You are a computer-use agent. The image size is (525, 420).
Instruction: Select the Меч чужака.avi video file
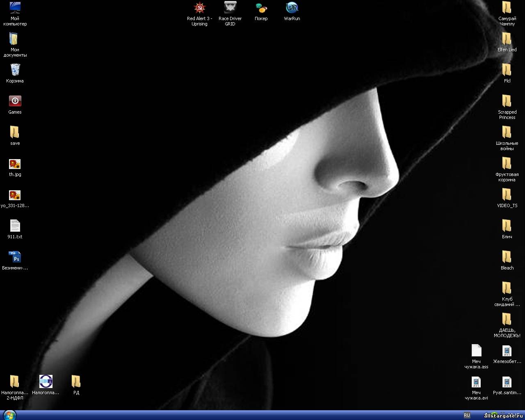[x=476, y=382]
